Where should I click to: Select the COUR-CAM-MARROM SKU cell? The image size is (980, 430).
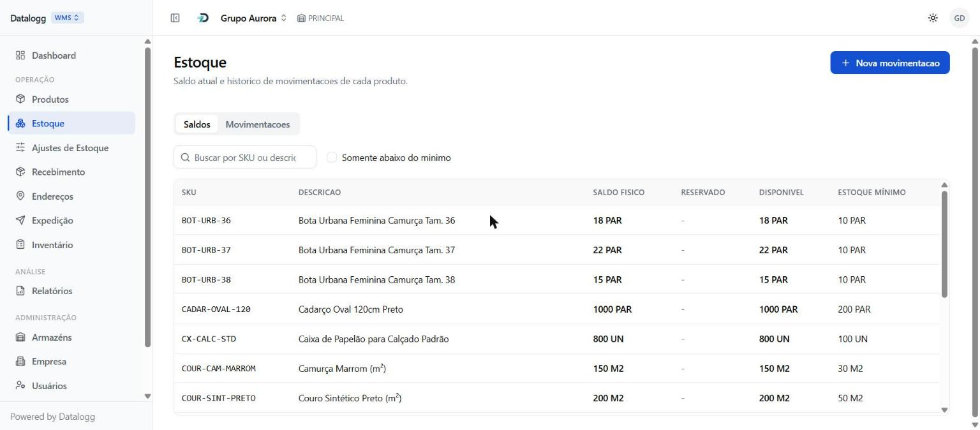[219, 369]
